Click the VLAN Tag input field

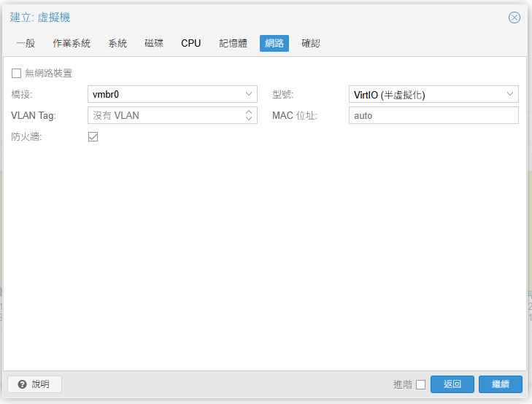pos(165,115)
